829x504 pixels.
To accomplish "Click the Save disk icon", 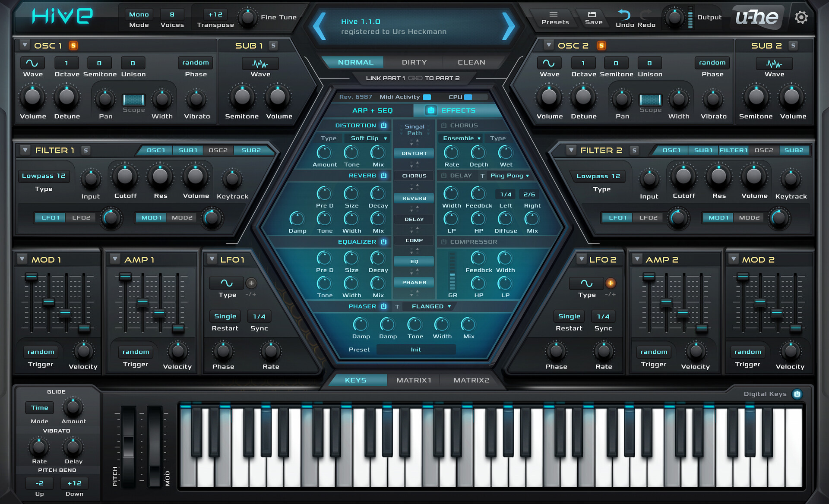I will [x=592, y=14].
